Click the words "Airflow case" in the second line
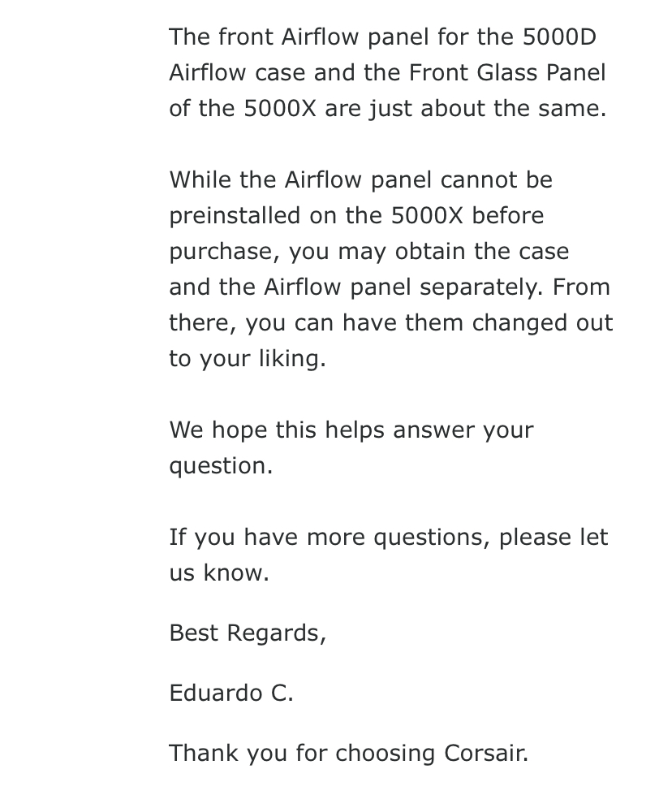Image resolution: width=672 pixels, height=795 pixels. [x=237, y=72]
